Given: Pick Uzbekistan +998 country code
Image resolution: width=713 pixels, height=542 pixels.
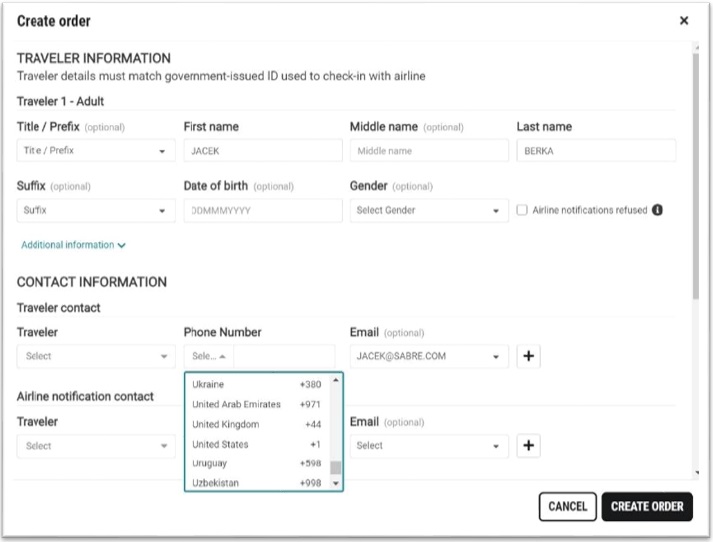Looking at the screenshot, I should tap(257, 482).
